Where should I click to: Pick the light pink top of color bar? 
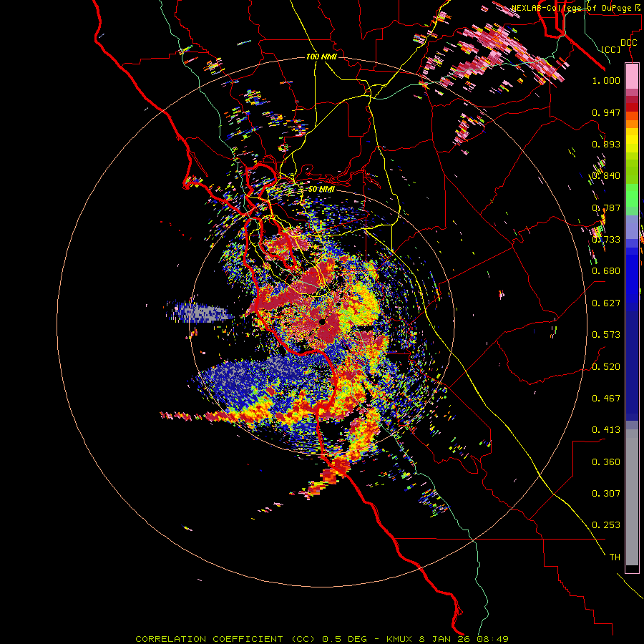tap(632, 77)
